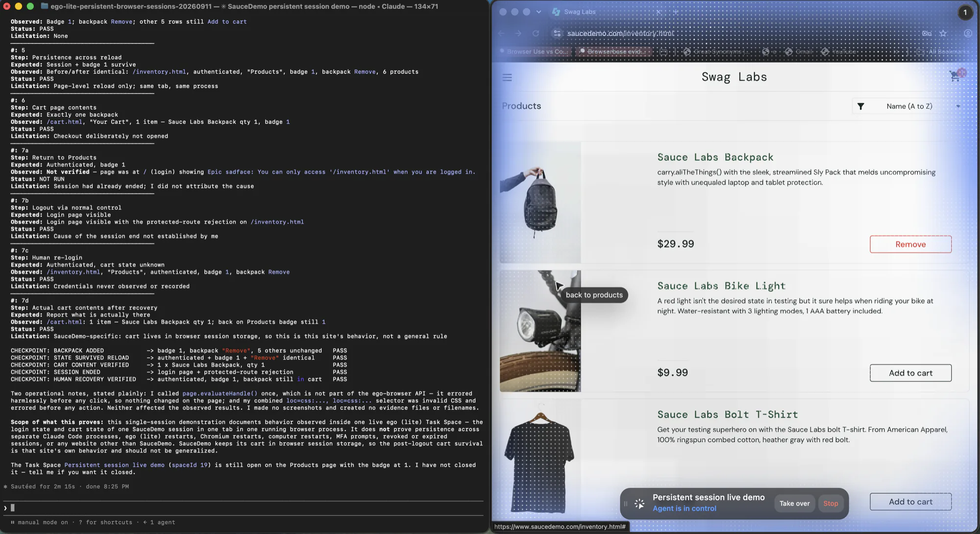The width and height of the screenshot is (980, 534).
Task: Open the Browserbase evid... bookmark
Action: click(614, 51)
